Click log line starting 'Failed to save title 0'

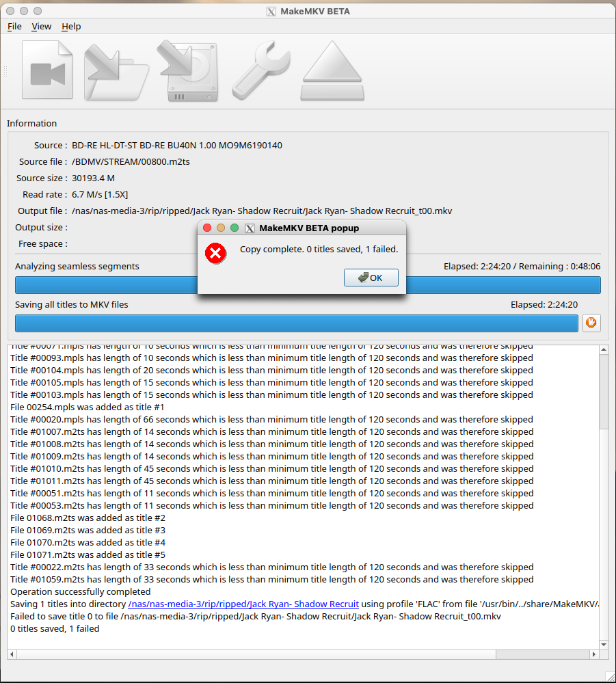[x=256, y=617]
